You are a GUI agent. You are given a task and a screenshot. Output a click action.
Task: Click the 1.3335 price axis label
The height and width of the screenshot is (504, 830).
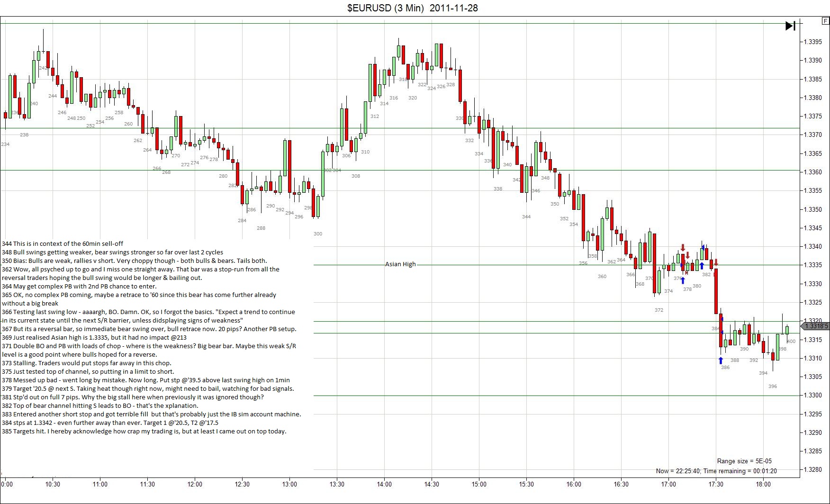(x=813, y=265)
